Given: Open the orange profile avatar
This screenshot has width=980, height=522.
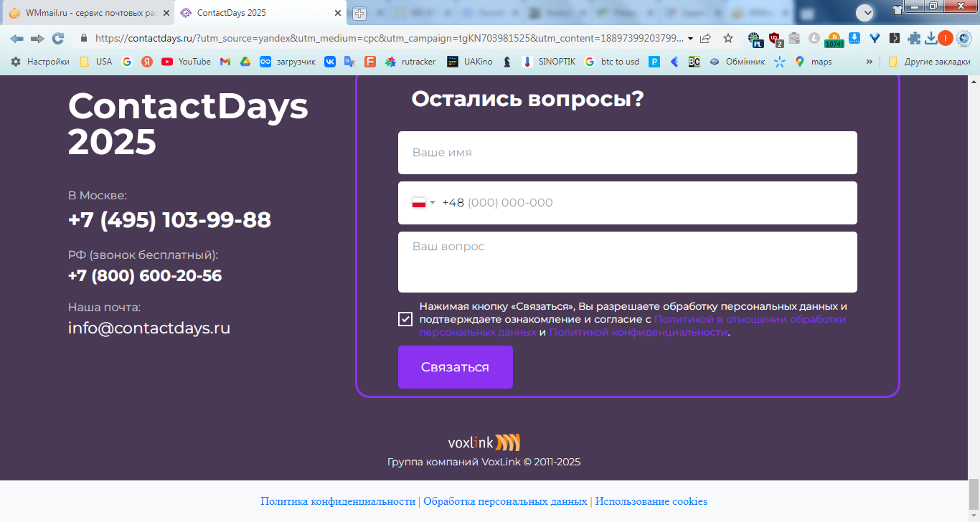Looking at the screenshot, I should [946, 39].
